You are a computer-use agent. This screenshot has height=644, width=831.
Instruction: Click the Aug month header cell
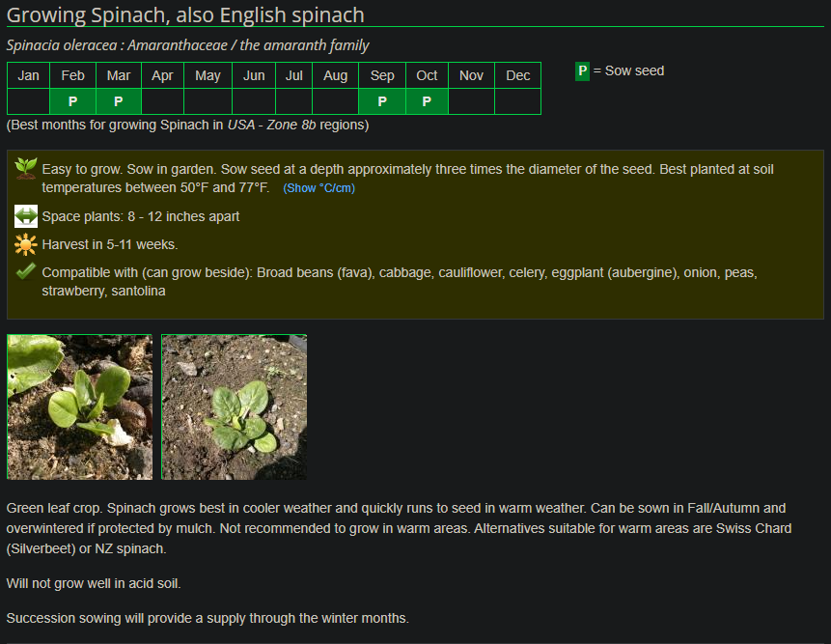(336, 75)
